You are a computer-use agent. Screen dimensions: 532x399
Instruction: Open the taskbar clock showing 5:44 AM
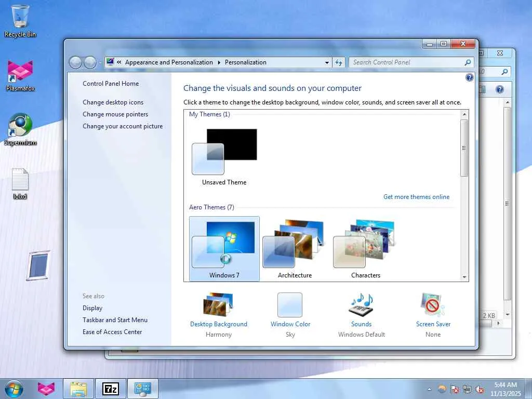click(x=506, y=389)
